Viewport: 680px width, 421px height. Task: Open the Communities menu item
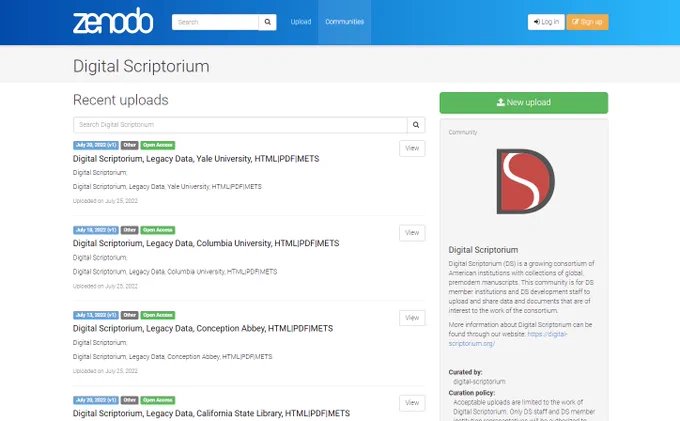pos(344,22)
